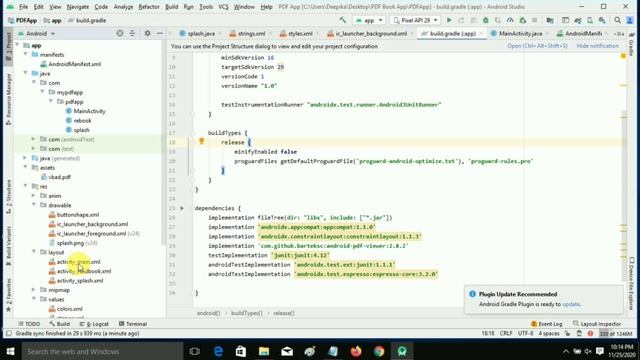
Task: Open the Build Variants side panel
Action: pyautogui.click(x=8, y=246)
